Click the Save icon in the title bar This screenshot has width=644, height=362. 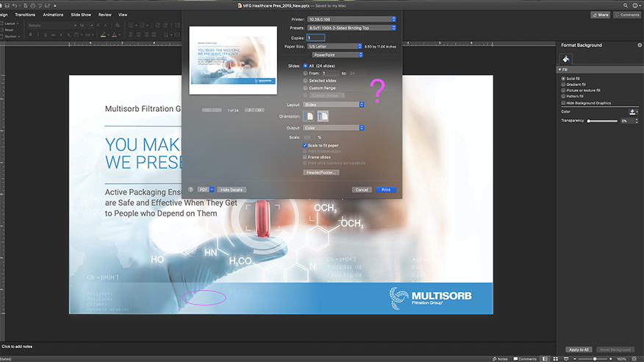pyautogui.click(x=7, y=5)
